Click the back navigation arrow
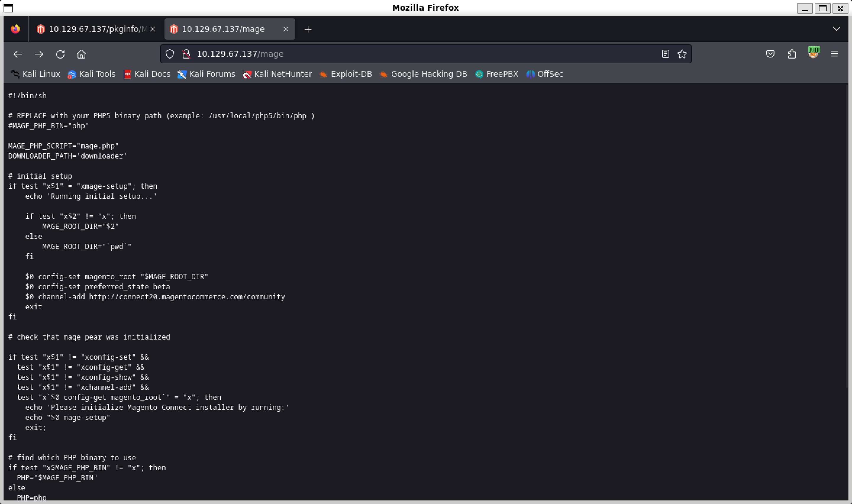This screenshot has width=852, height=504. point(18,54)
